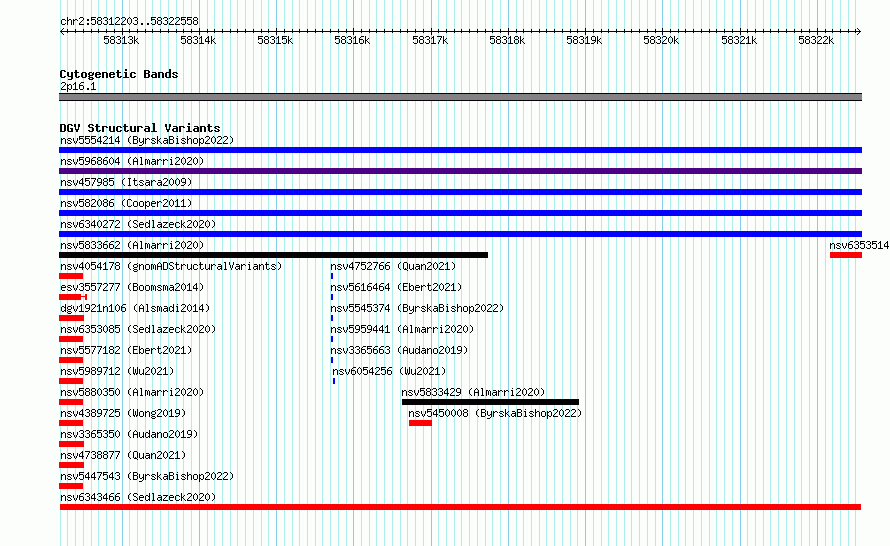This screenshot has height=546, width=890.
Task: Click the red bar under nsv6353514
Action: 846,255
